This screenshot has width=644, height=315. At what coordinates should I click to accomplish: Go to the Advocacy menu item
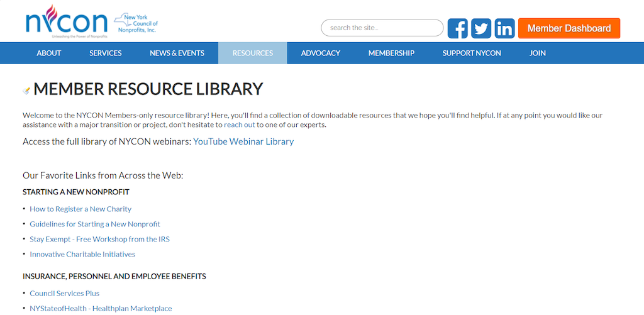click(321, 53)
